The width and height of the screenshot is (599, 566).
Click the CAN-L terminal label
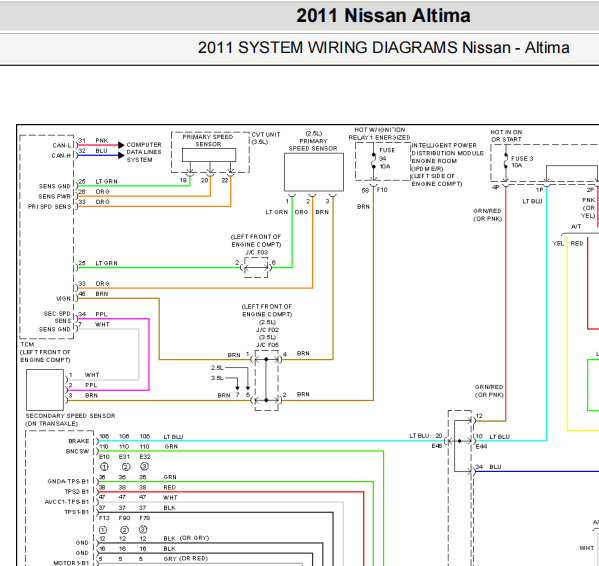point(62,146)
